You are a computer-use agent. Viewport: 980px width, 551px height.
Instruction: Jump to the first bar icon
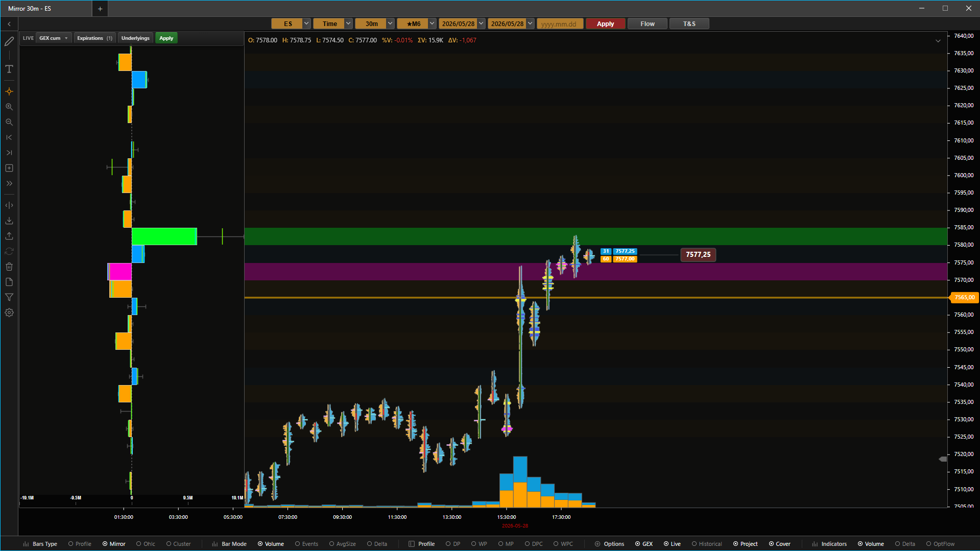tap(9, 137)
